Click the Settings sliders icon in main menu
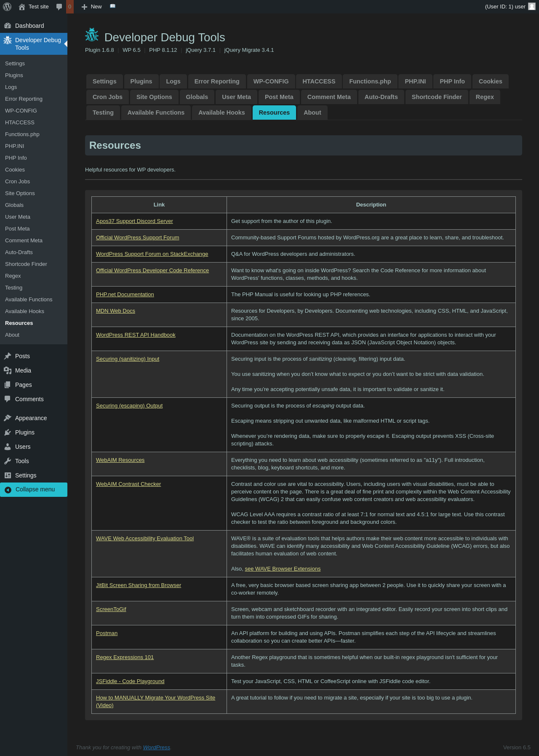The height and width of the screenshot is (756, 539). pos(8,475)
